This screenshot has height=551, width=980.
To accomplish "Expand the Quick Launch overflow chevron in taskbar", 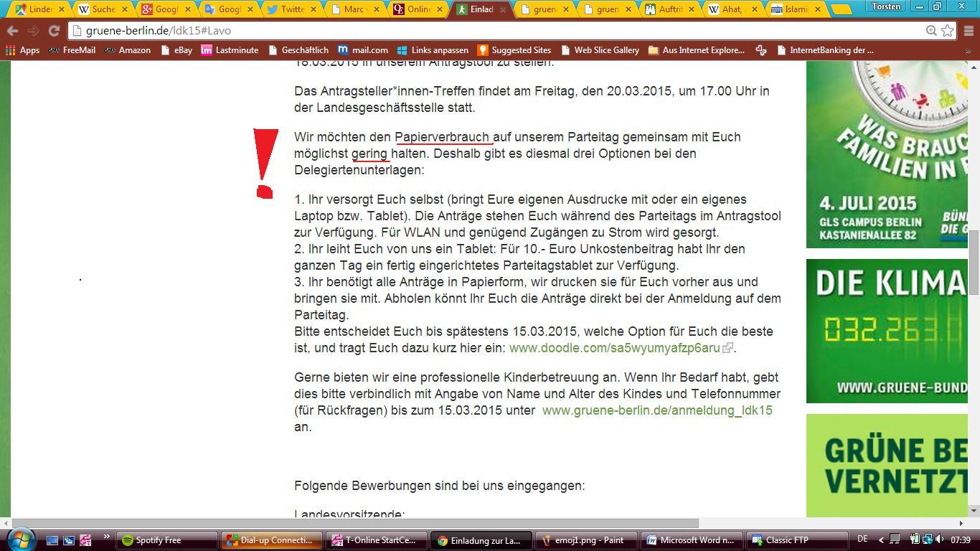I will point(107,537).
